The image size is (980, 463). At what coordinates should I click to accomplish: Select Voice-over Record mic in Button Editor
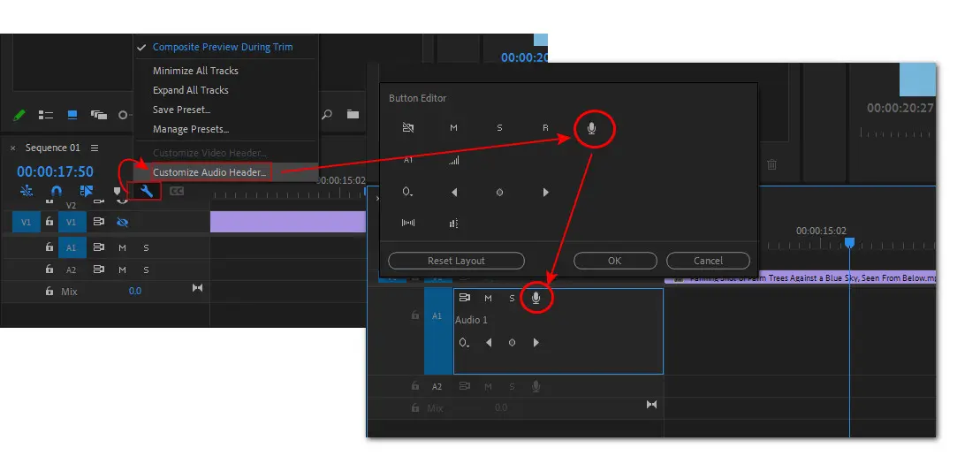(592, 129)
